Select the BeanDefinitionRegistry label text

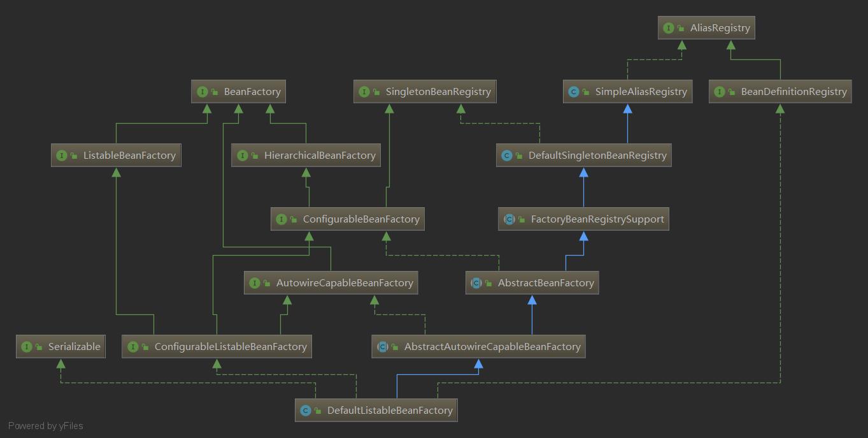[x=794, y=92]
